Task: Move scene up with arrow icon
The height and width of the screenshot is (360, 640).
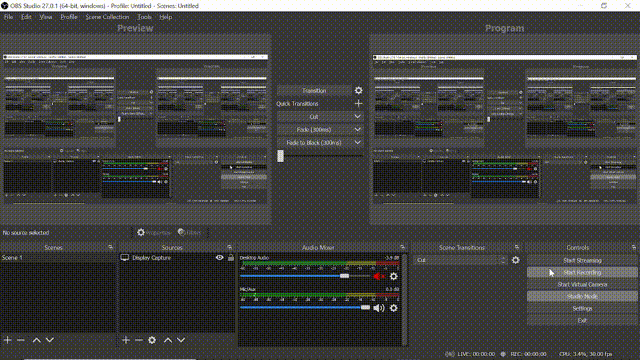Action: pyautogui.click(x=36, y=340)
